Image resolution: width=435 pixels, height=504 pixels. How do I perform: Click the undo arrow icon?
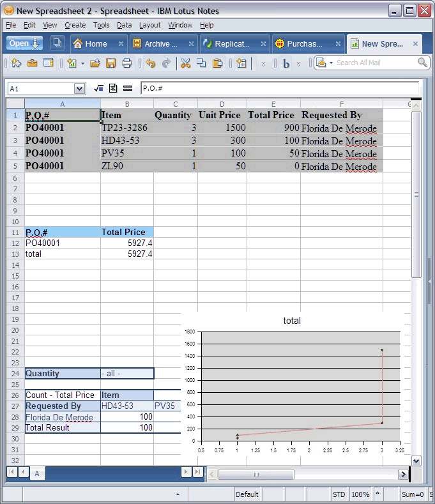(x=151, y=63)
